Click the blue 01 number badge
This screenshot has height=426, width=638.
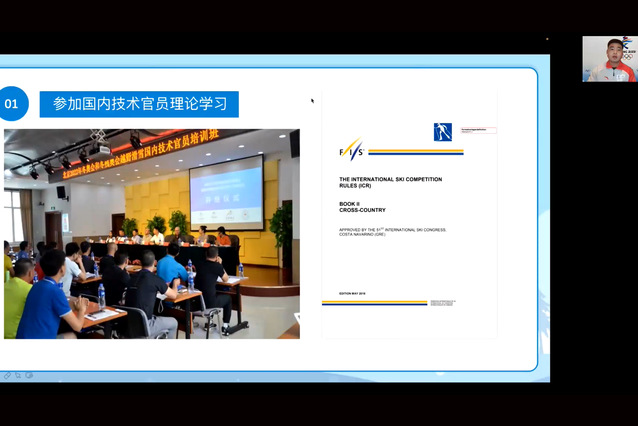12,102
